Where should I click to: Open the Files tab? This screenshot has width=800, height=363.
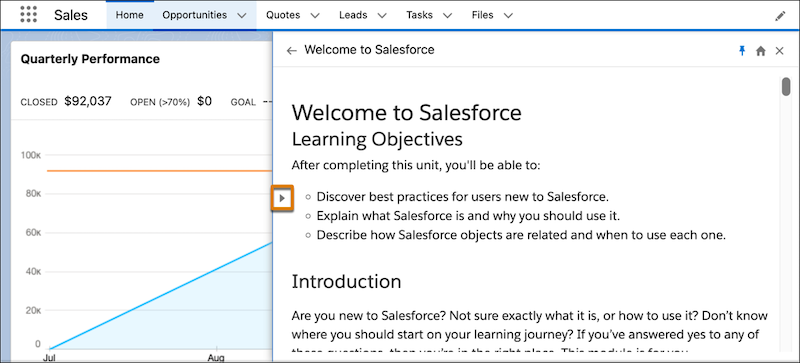[483, 15]
